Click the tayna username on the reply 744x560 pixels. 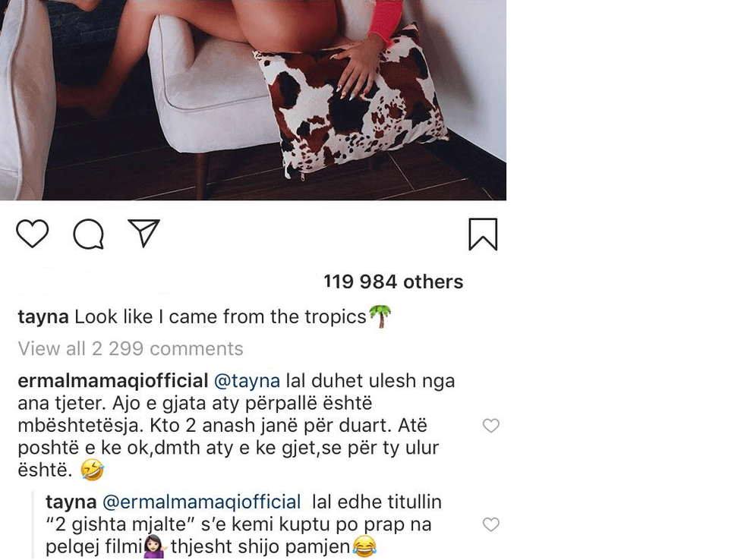pyautogui.click(x=71, y=502)
